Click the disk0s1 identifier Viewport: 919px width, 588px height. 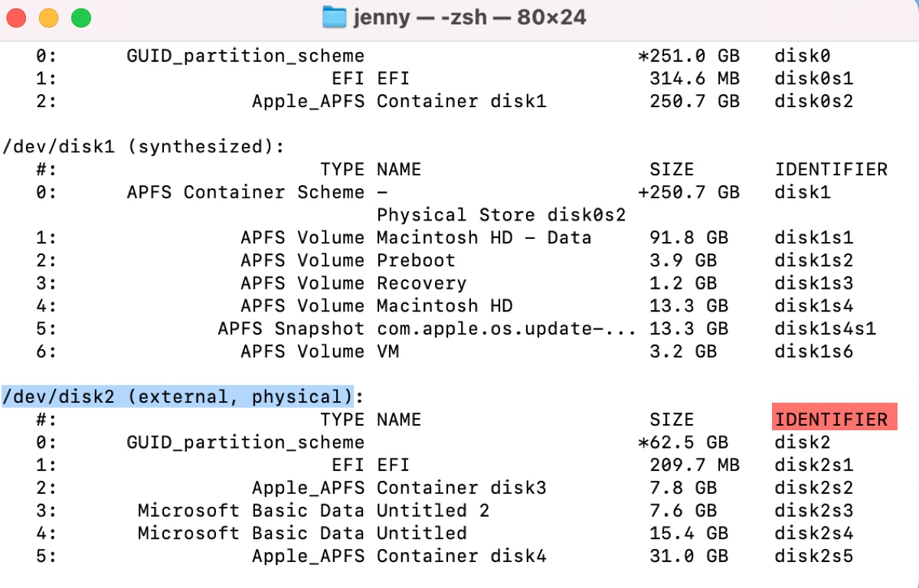(x=813, y=78)
